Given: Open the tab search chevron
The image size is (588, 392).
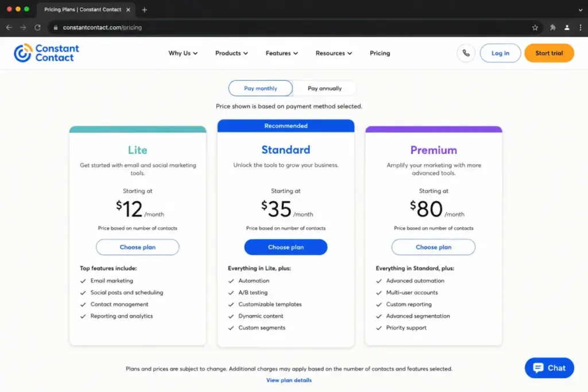Looking at the screenshot, I should click(x=580, y=10).
